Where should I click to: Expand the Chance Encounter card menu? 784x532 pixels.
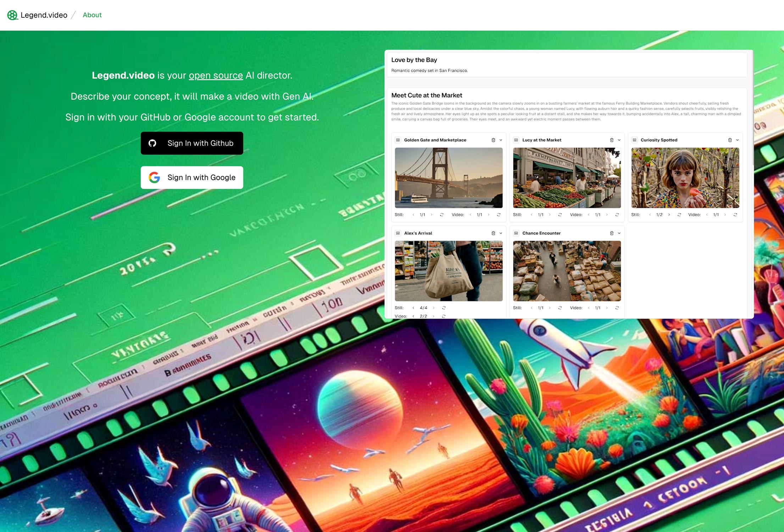[x=619, y=233]
